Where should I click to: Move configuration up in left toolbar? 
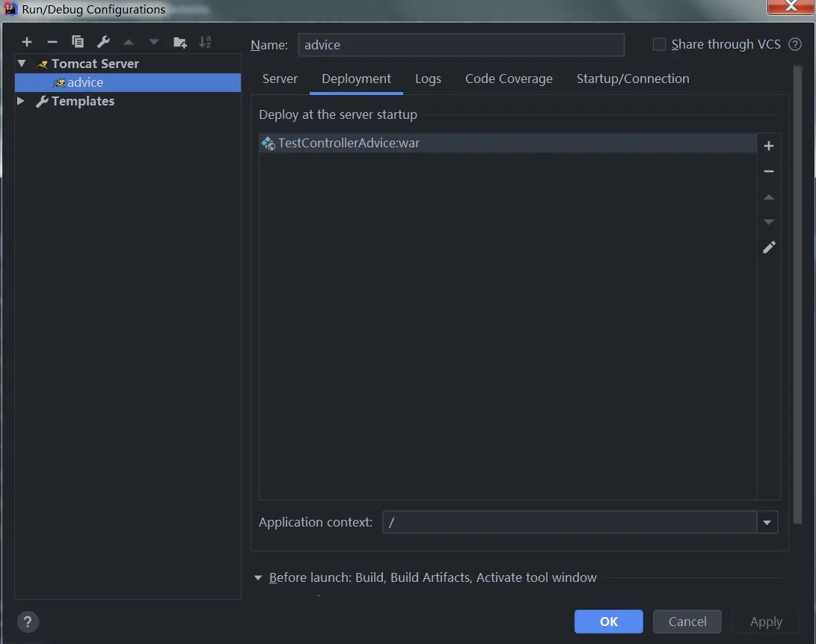[x=129, y=42]
